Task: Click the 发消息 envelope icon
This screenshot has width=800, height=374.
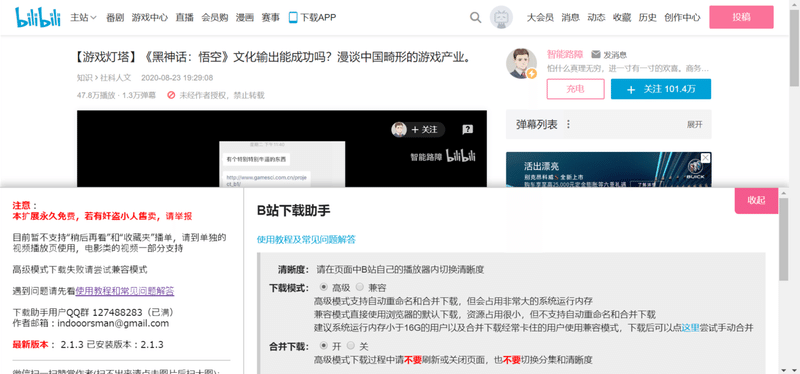Action: pos(595,54)
